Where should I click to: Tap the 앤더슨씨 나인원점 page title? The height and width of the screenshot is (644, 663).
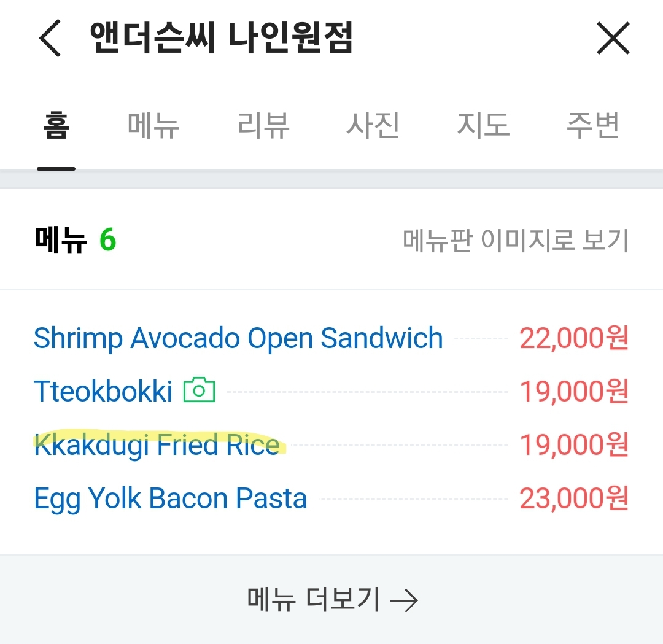[221, 38]
